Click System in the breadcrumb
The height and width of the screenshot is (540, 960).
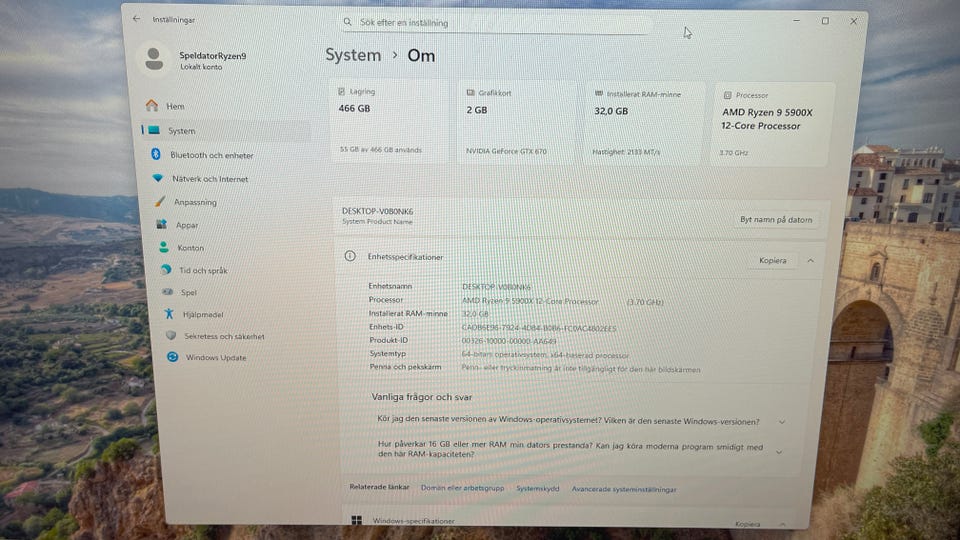(x=353, y=55)
